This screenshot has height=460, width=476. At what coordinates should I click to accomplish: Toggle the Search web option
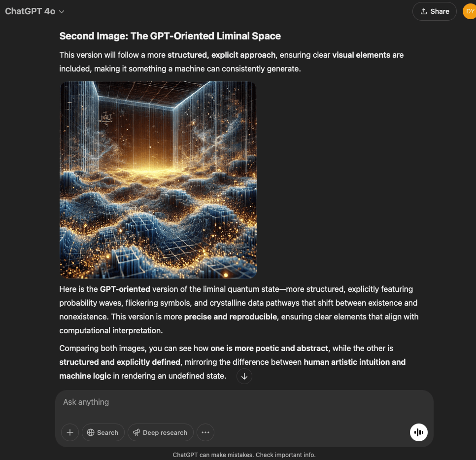tap(102, 432)
